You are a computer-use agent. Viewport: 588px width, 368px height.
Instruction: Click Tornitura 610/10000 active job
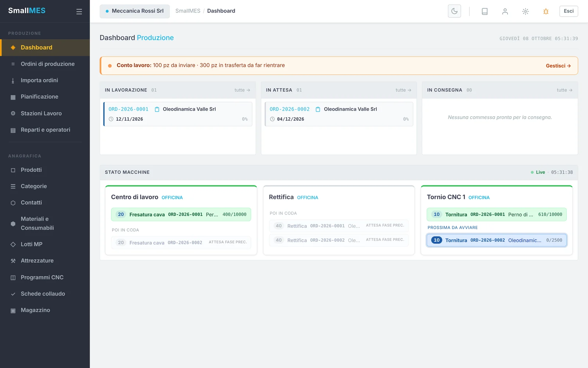pyautogui.click(x=496, y=215)
